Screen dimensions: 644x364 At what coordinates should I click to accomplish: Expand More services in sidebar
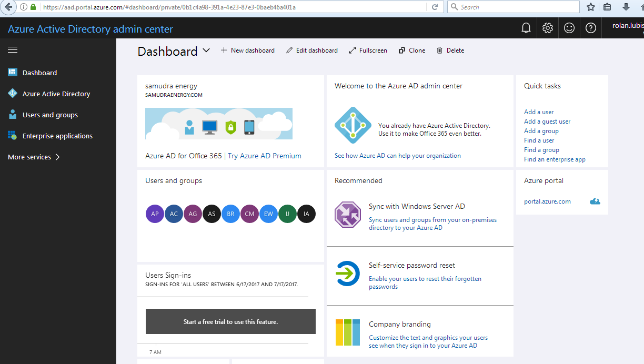coord(34,157)
